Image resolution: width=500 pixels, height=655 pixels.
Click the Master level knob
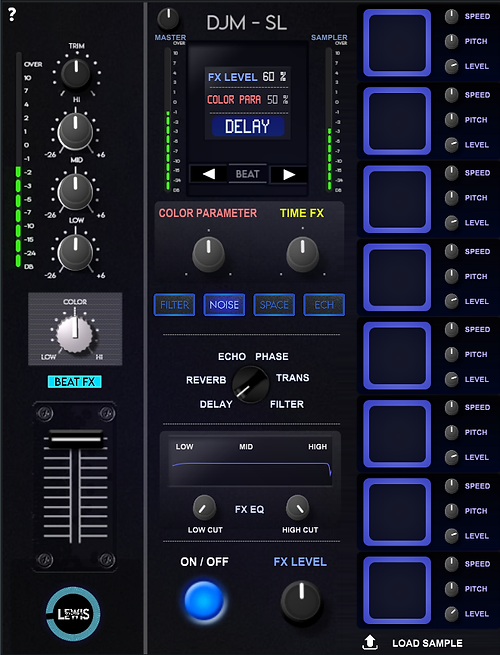coord(168,19)
